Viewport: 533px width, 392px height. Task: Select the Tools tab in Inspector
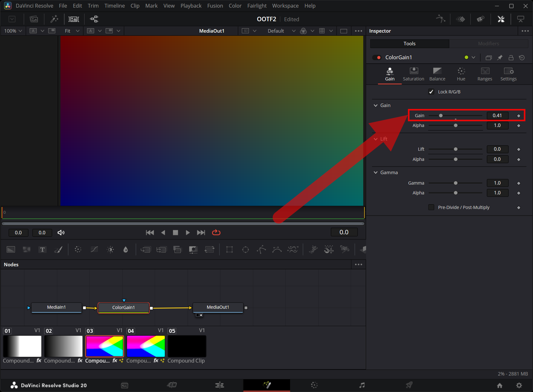409,44
